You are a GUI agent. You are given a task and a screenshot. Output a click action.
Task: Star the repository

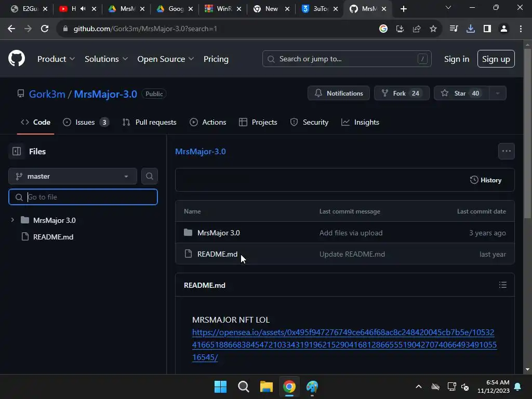(x=461, y=94)
